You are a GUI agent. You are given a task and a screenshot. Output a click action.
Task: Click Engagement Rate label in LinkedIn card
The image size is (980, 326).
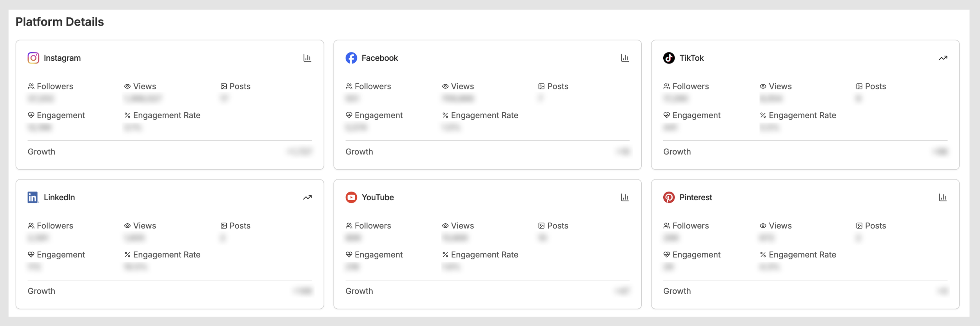167,255
